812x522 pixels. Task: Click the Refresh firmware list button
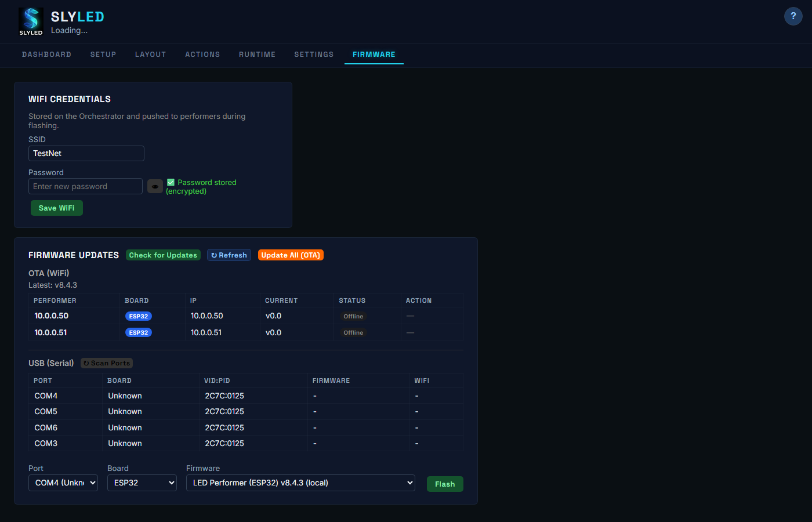[x=229, y=255]
